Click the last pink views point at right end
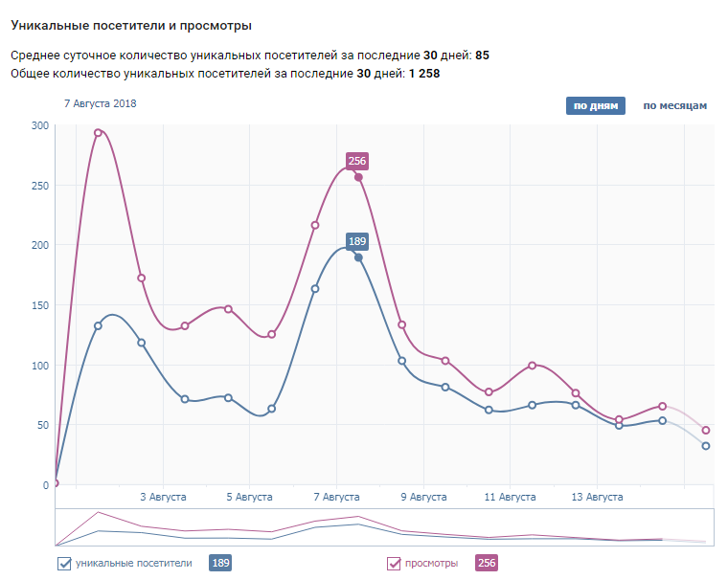The width and height of the screenshot is (728, 580). coord(706,430)
